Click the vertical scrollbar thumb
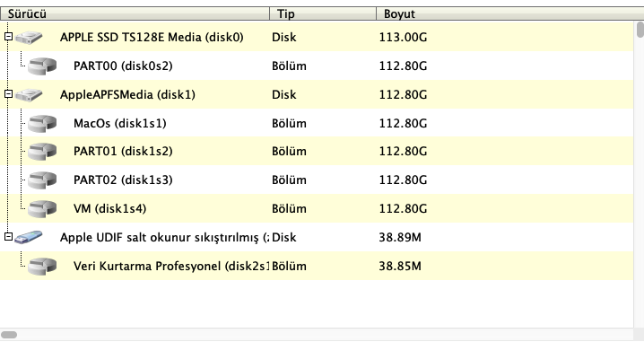This screenshot has height=342, width=644. (640, 30)
